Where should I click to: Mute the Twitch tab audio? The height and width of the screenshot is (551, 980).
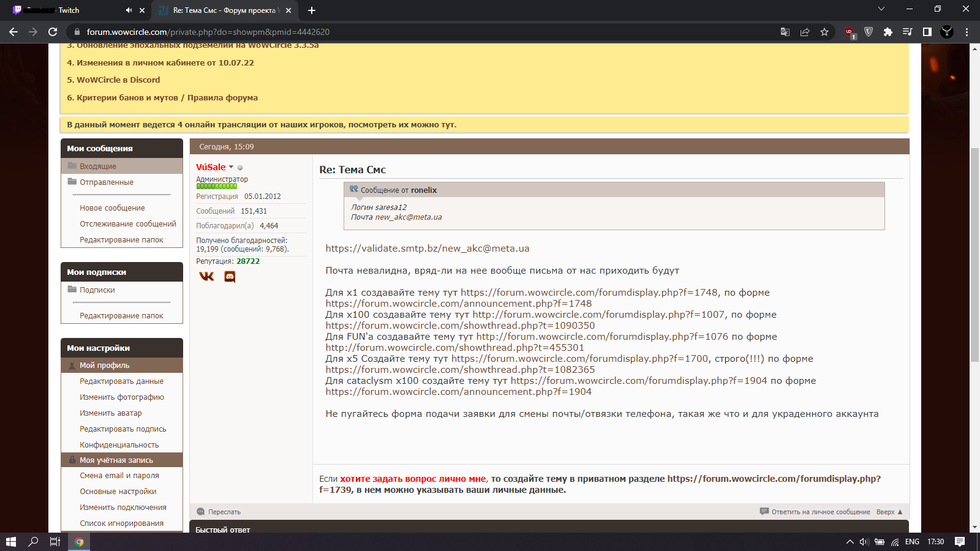click(129, 10)
